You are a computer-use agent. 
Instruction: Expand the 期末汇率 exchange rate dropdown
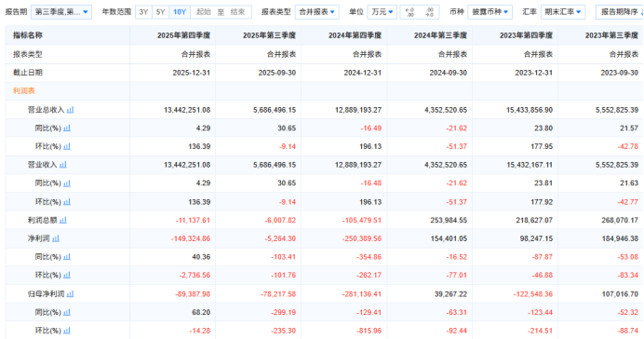[x=563, y=12]
